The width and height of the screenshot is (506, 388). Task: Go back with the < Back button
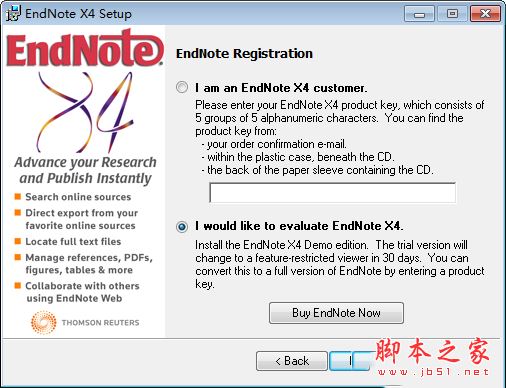(292, 361)
